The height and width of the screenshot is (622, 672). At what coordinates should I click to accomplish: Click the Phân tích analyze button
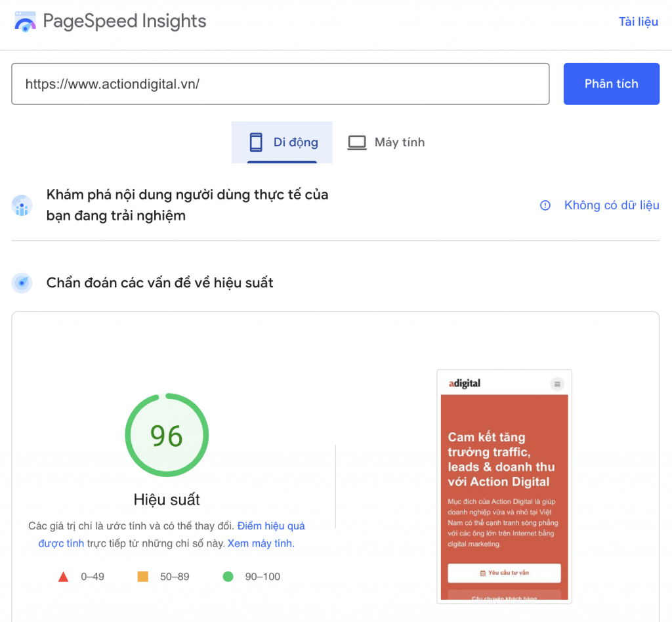click(x=611, y=84)
